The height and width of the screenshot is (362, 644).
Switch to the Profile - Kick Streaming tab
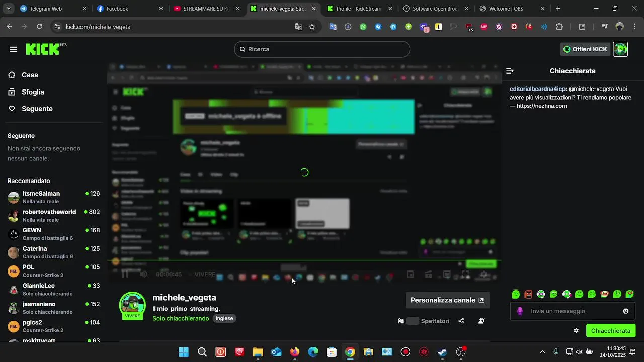point(360,9)
